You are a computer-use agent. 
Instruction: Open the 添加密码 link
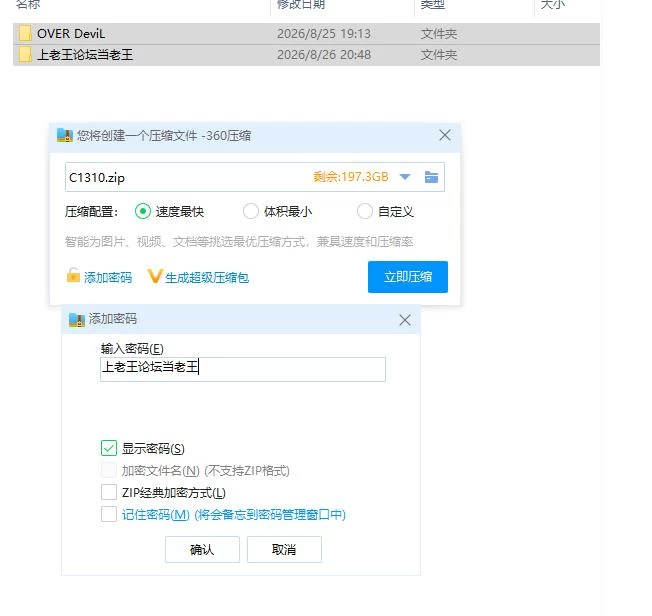[108, 277]
